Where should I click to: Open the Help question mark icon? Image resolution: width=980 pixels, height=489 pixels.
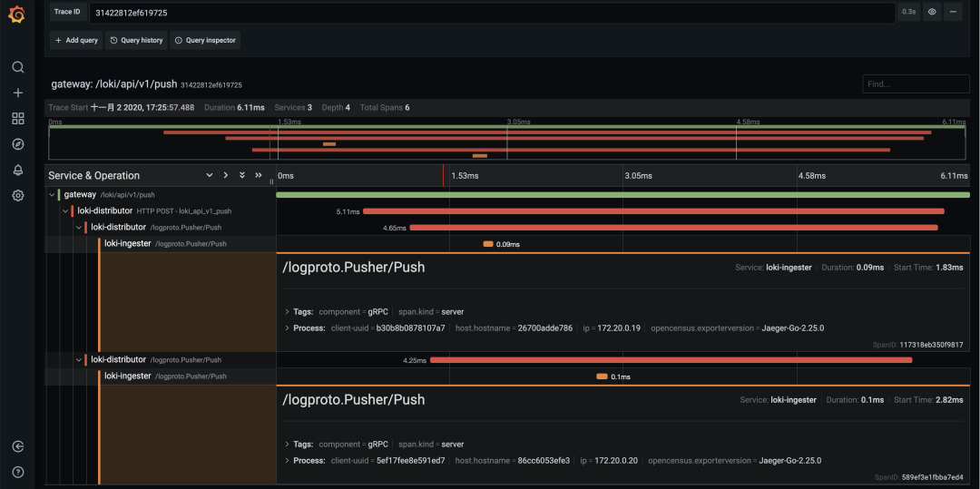coord(18,472)
